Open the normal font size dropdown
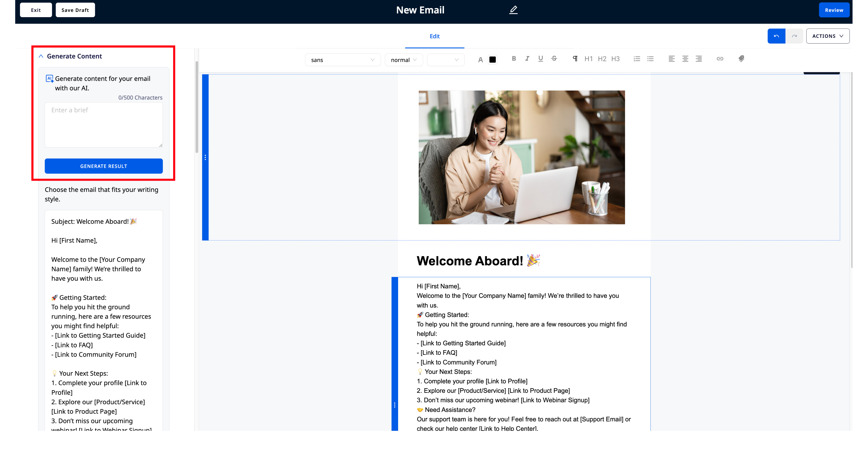Screen dimensions: 868x454 coord(403,60)
